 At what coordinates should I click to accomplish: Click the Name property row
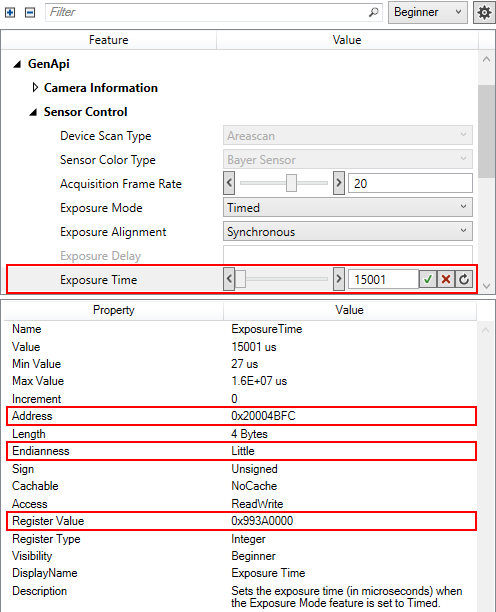point(240,329)
